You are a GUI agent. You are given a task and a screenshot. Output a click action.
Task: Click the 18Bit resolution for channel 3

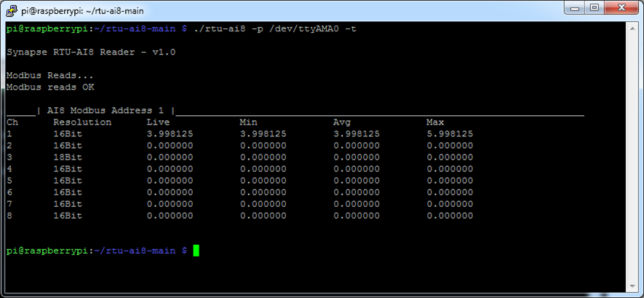click(68, 157)
